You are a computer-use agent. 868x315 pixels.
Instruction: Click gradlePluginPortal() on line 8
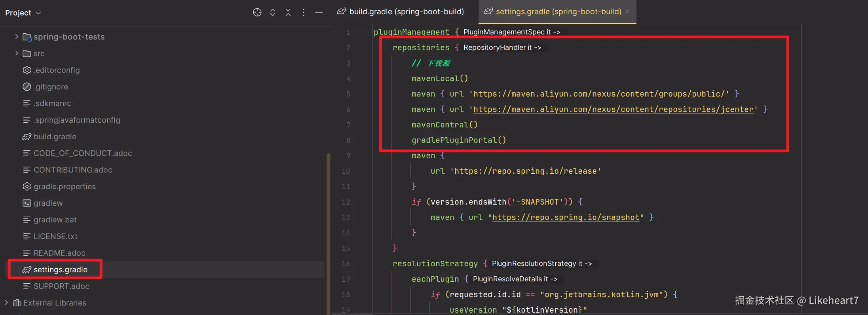pyautogui.click(x=459, y=140)
